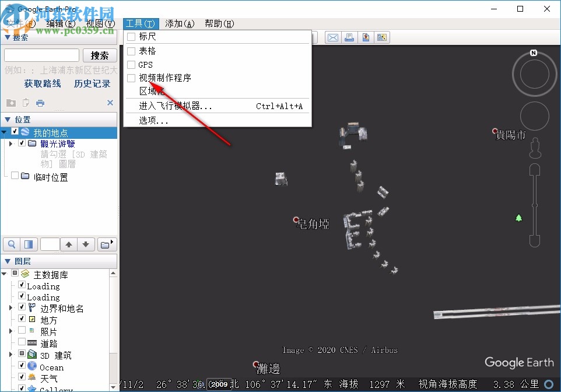Click the search text input field
561x392 pixels.
(41, 55)
